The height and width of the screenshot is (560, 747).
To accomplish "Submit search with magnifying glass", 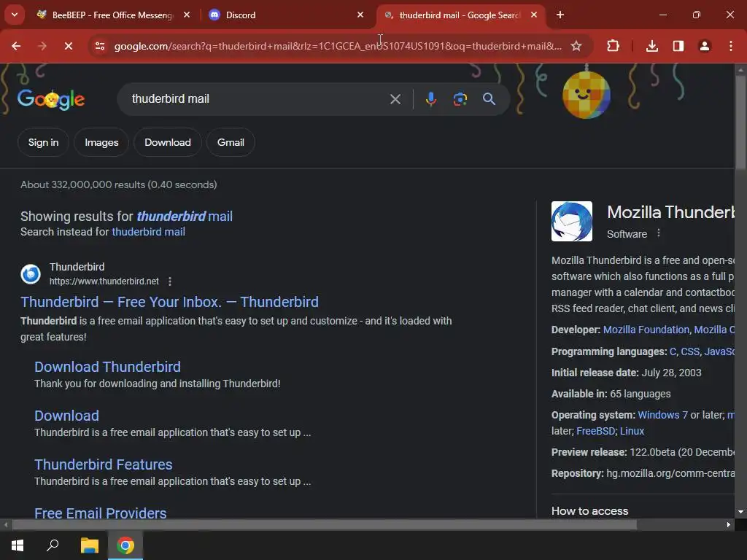I will (x=489, y=99).
